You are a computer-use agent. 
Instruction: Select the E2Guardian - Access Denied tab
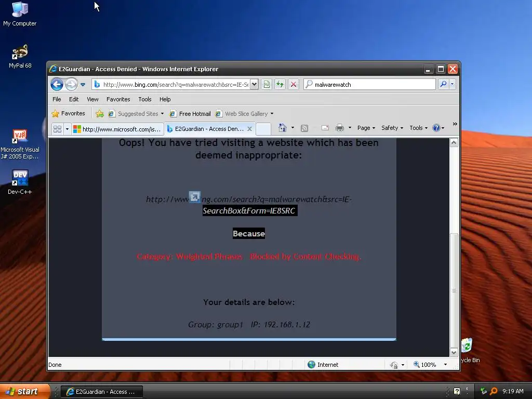[206, 129]
